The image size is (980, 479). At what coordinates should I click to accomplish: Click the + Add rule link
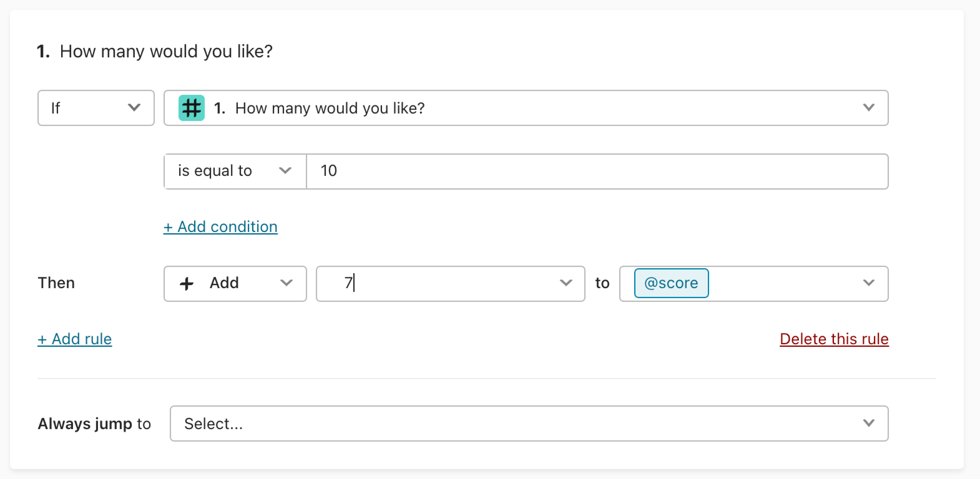coord(75,339)
